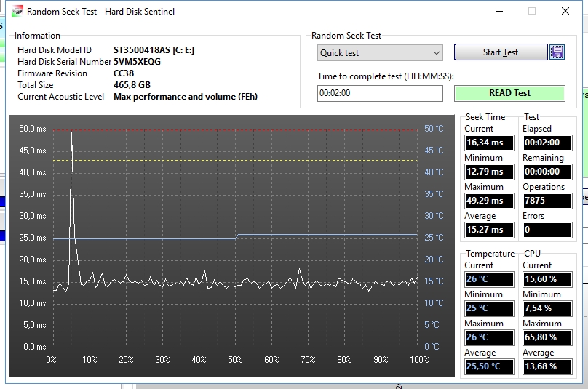Click the Hard Disk Serial Number label
The width and height of the screenshot is (588, 389).
coord(64,62)
